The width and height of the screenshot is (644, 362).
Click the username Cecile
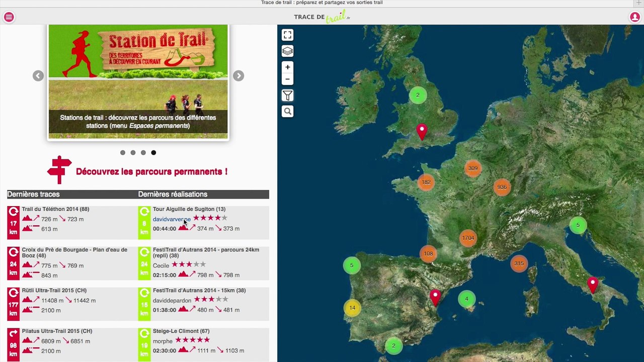tap(161, 265)
